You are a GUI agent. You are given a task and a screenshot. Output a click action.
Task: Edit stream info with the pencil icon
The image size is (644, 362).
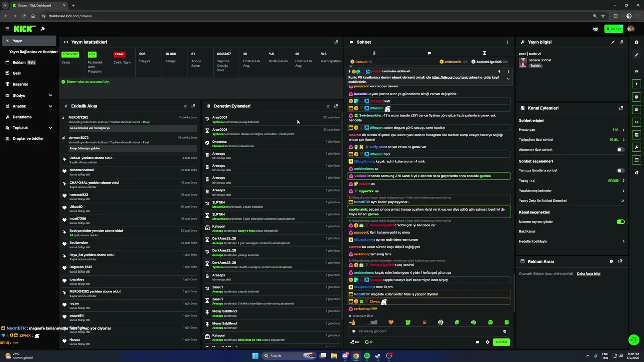click(x=613, y=42)
